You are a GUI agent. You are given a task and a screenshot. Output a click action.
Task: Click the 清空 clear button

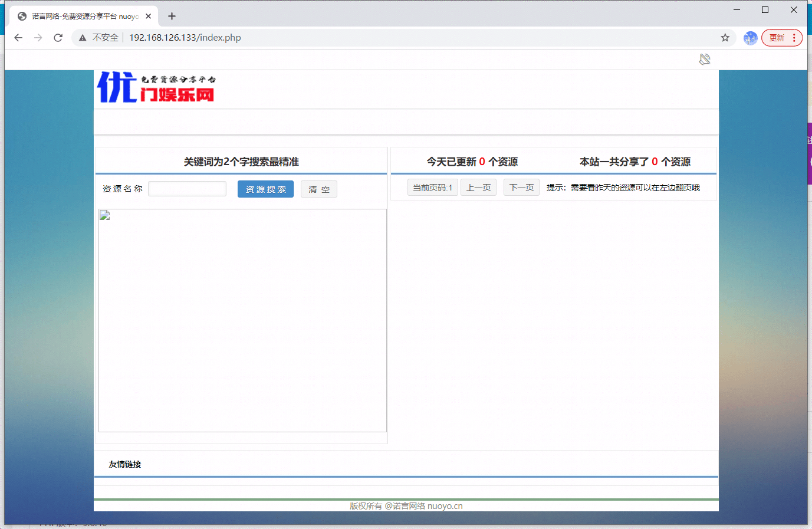[319, 189]
